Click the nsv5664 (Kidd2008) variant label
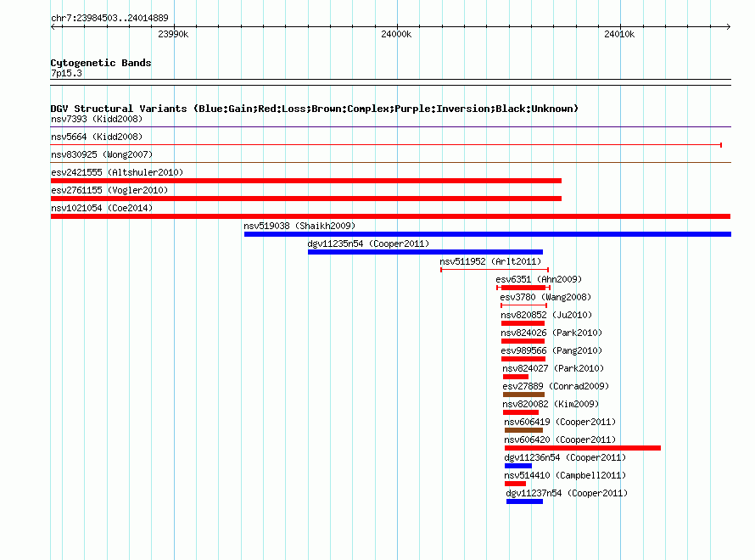The height and width of the screenshot is (560, 755). pyautogui.click(x=97, y=137)
